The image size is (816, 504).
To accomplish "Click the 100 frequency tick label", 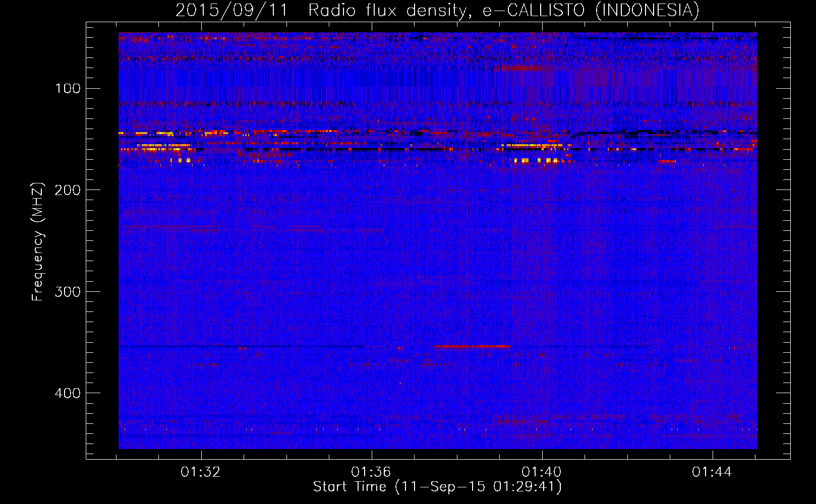I will pyautogui.click(x=68, y=89).
